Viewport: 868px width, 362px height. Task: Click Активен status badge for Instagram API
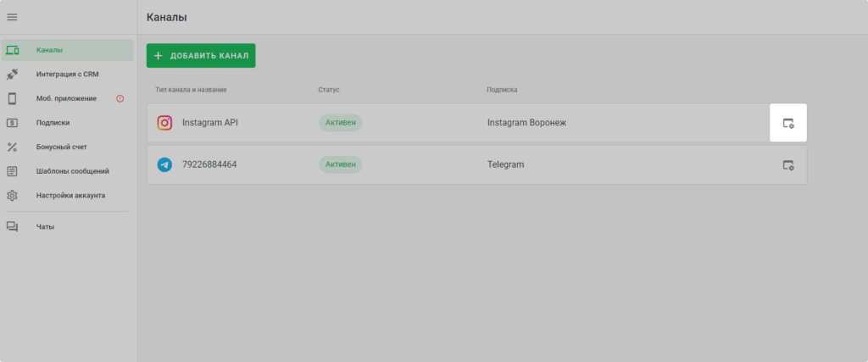click(340, 123)
